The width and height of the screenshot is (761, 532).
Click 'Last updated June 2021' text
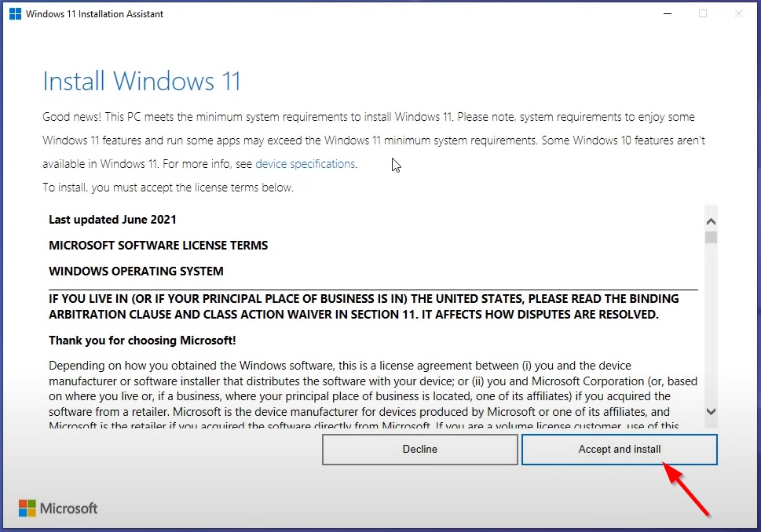point(112,220)
